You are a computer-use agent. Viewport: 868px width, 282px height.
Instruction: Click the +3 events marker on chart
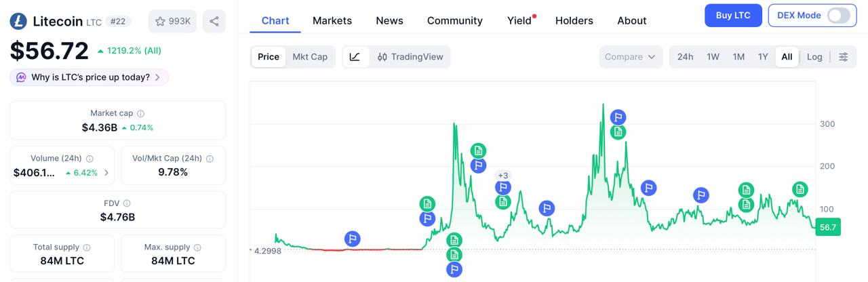coord(502,176)
